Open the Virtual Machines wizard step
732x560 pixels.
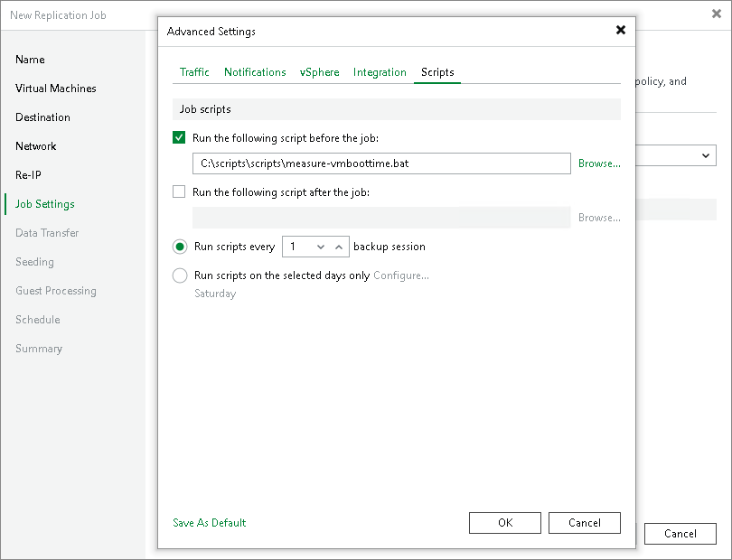pos(55,89)
